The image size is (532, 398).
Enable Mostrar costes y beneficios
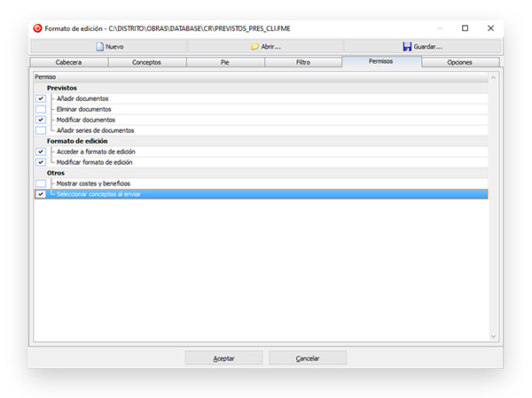click(41, 183)
